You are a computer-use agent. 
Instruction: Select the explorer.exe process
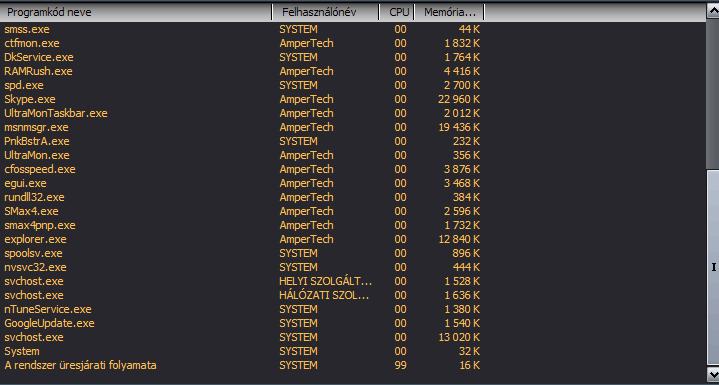point(352,239)
